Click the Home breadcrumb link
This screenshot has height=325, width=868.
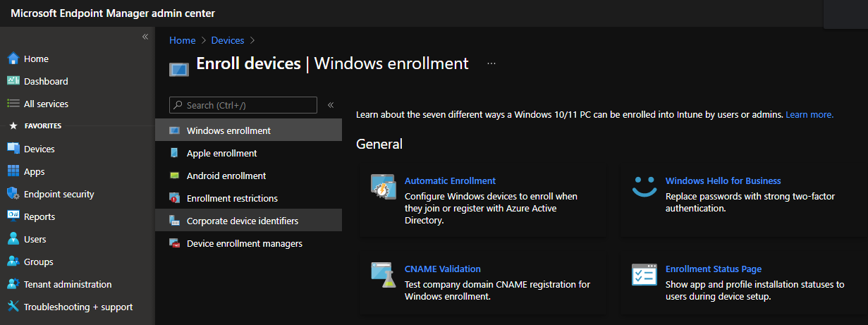click(183, 40)
